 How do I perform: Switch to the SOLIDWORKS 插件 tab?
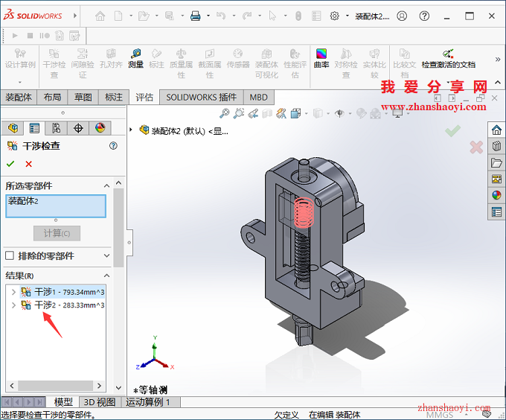pyautogui.click(x=202, y=97)
